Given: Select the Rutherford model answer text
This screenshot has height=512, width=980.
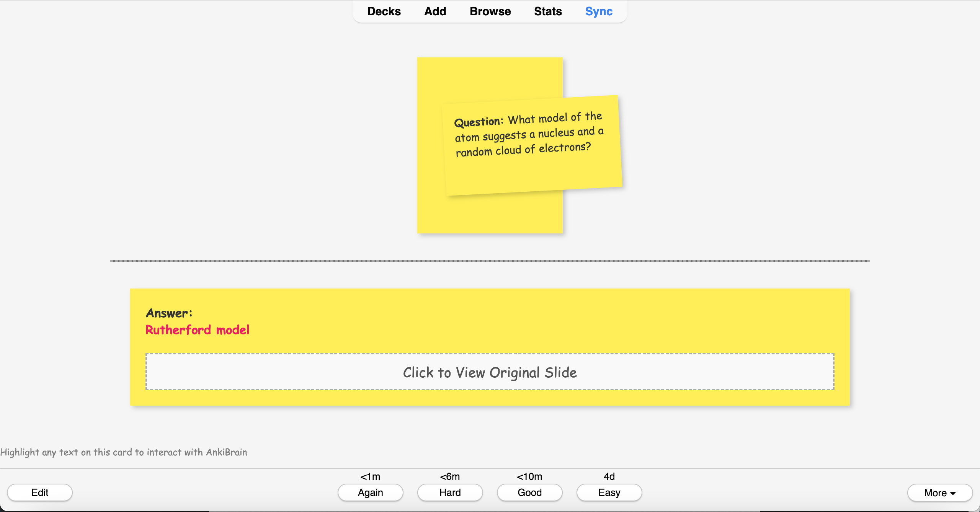Looking at the screenshot, I should pos(198,330).
